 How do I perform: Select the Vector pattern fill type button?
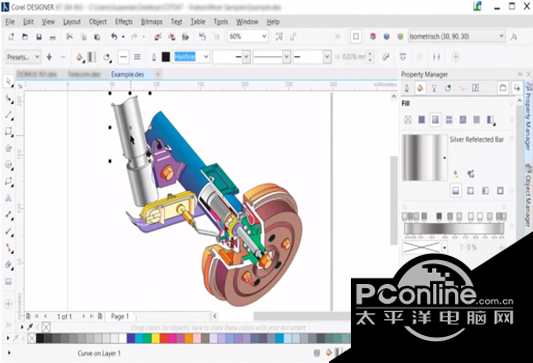(x=449, y=120)
